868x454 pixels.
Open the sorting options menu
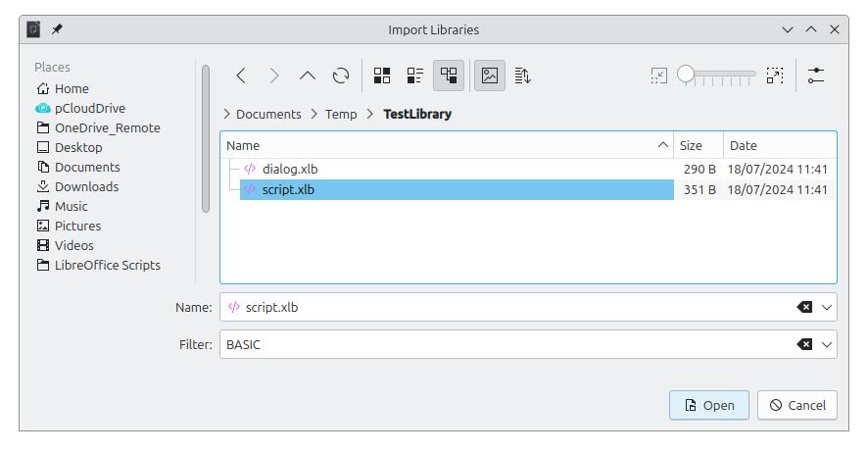click(x=522, y=76)
